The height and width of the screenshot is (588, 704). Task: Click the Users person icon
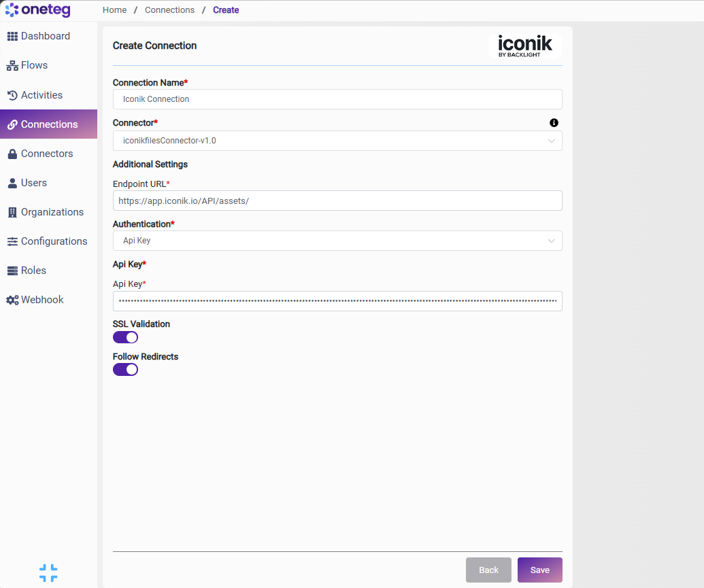(x=12, y=183)
